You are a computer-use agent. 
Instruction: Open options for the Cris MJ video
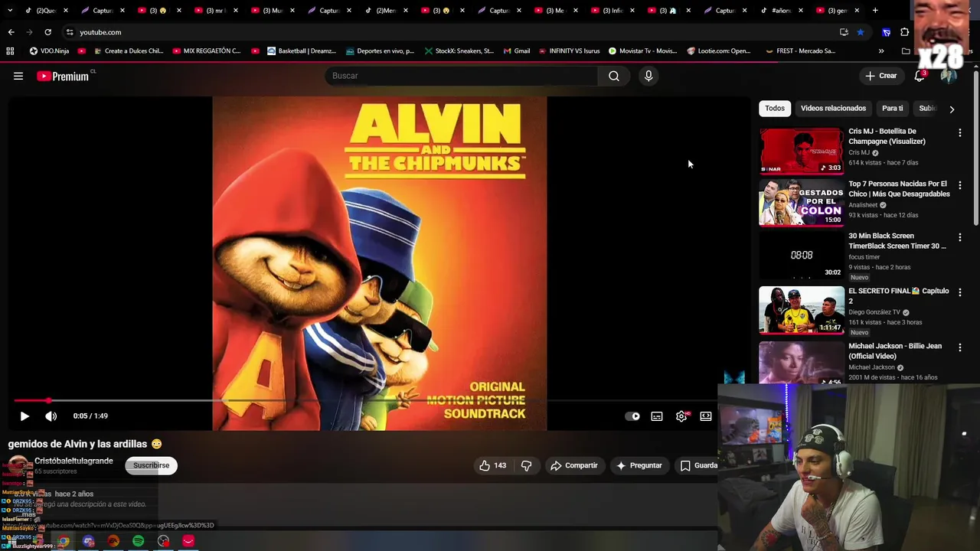959,132
